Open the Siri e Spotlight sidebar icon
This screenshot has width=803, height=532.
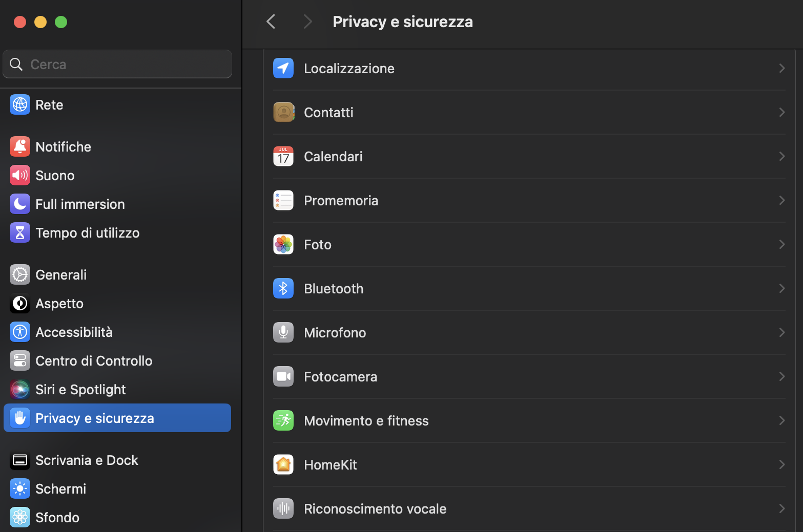pos(19,389)
